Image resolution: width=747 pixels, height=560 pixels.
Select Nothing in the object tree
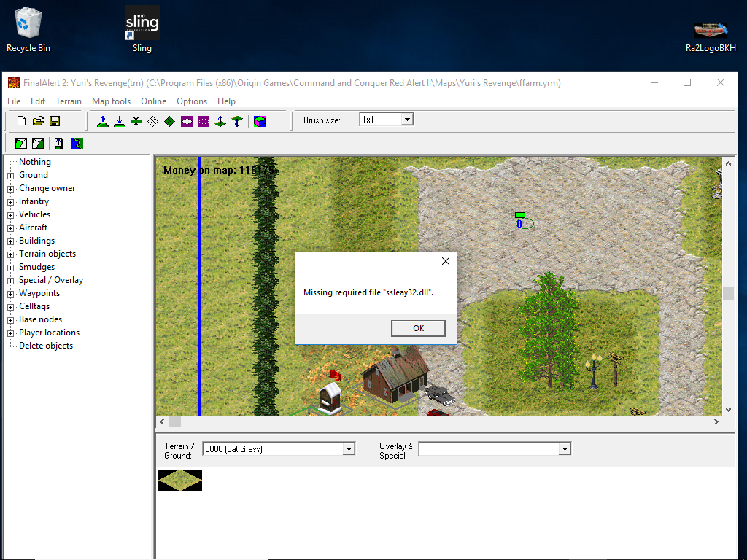pyautogui.click(x=35, y=162)
